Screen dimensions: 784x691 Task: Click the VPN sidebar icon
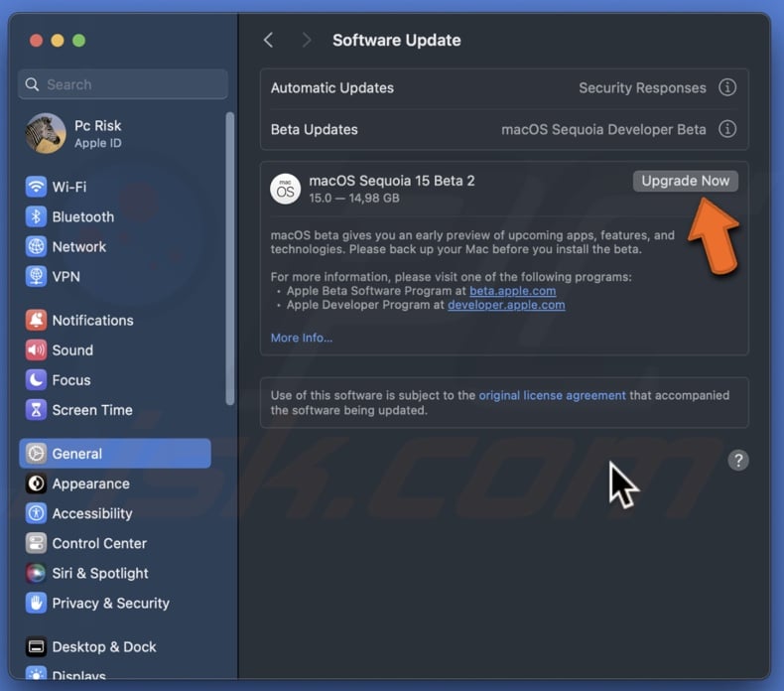pyautogui.click(x=36, y=276)
